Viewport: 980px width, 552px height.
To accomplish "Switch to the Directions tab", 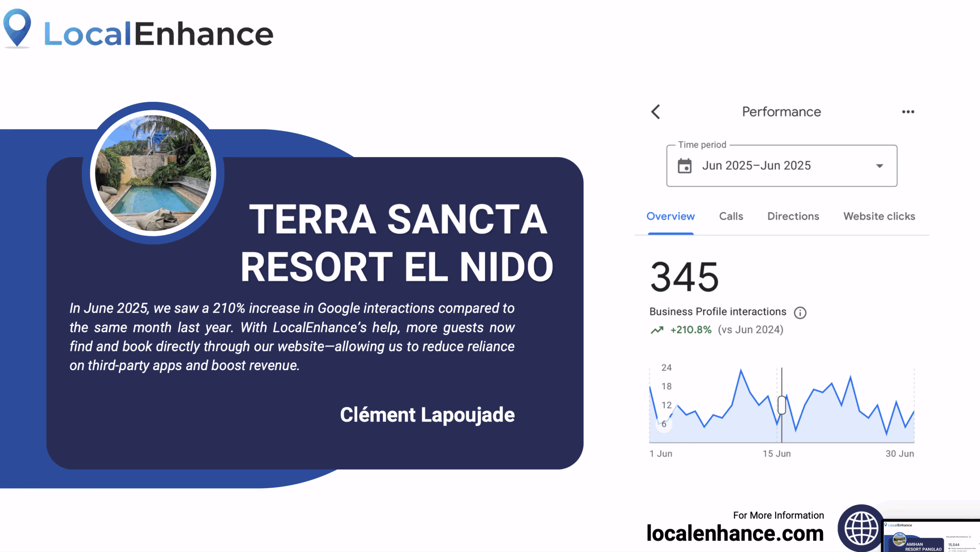I will click(793, 216).
